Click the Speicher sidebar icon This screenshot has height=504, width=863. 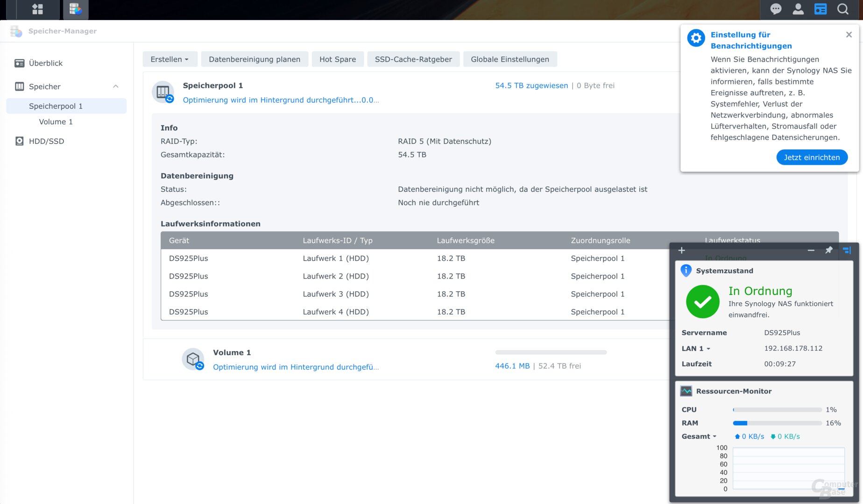[20, 86]
